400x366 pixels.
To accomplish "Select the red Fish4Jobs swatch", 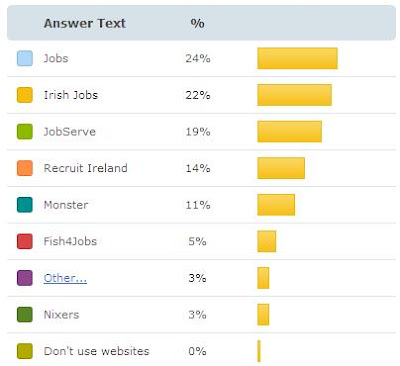I will [x=25, y=241].
